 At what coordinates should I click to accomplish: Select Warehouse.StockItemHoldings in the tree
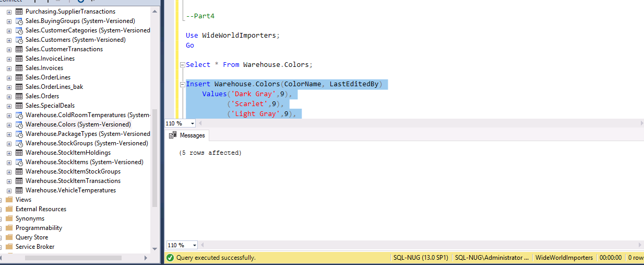(68, 153)
